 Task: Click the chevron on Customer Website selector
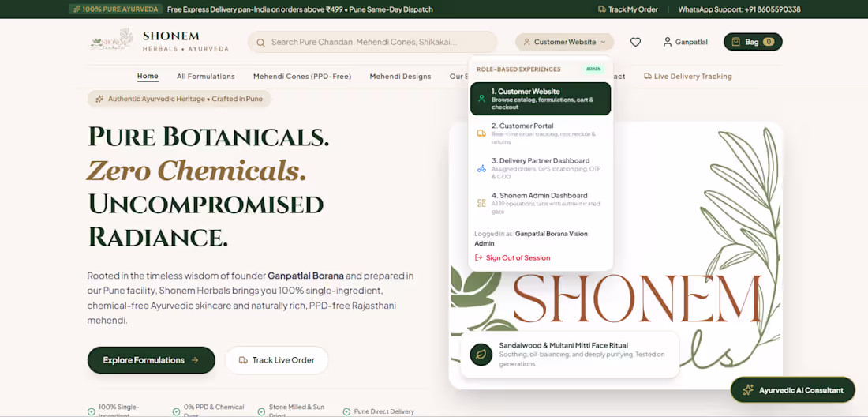pos(603,42)
